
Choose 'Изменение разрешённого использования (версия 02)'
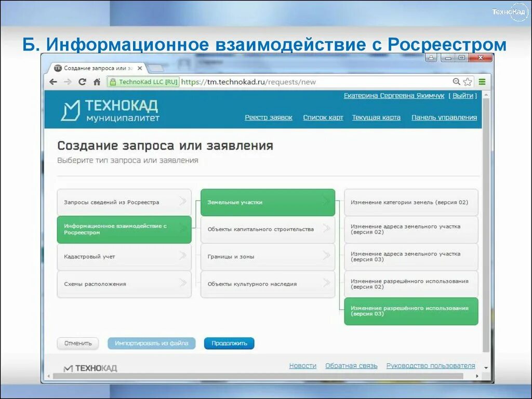coord(411,284)
